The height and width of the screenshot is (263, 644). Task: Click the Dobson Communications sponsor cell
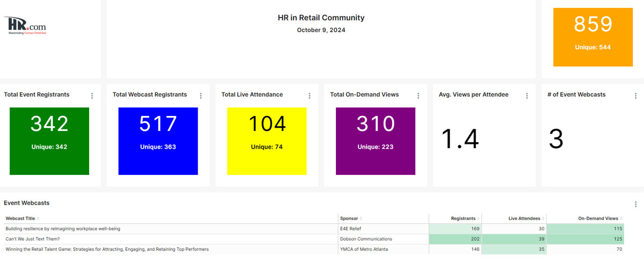[383, 239]
